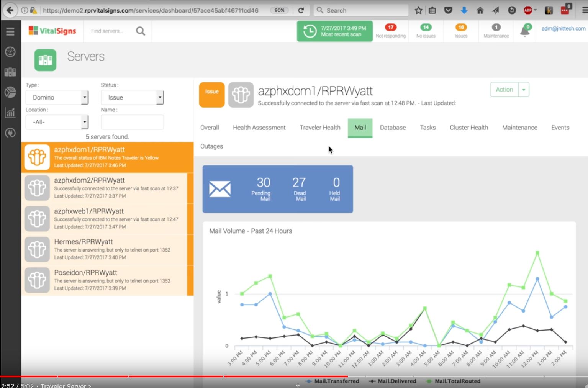The width and height of the screenshot is (588, 388).
Task: Select Hermes/RPRWyatt server row
Action: (107, 249)
